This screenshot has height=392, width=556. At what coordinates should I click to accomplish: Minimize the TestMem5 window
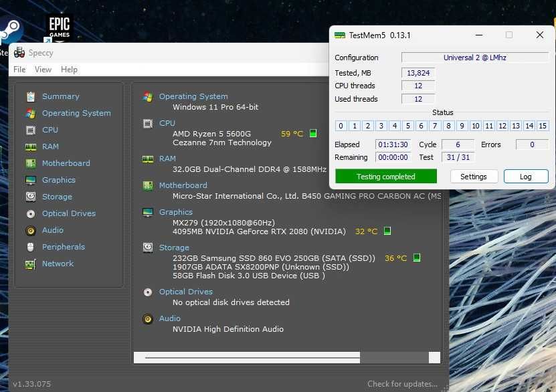(x=479, y=35)
